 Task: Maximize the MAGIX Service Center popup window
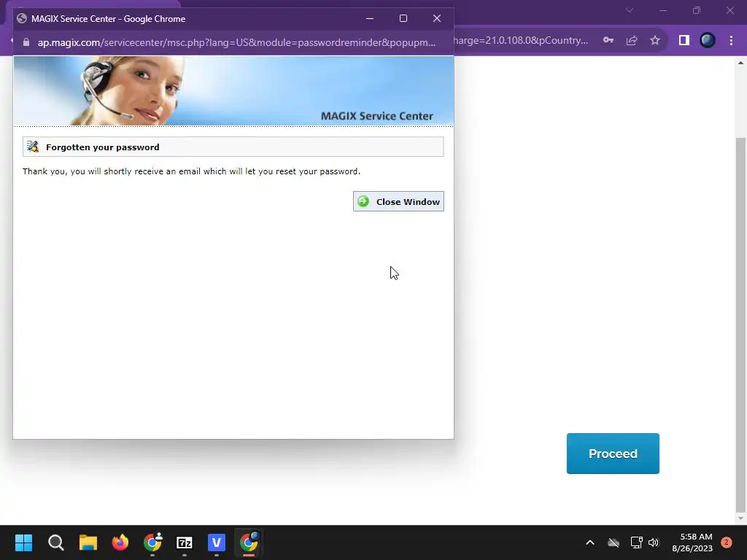click(403, 18)
